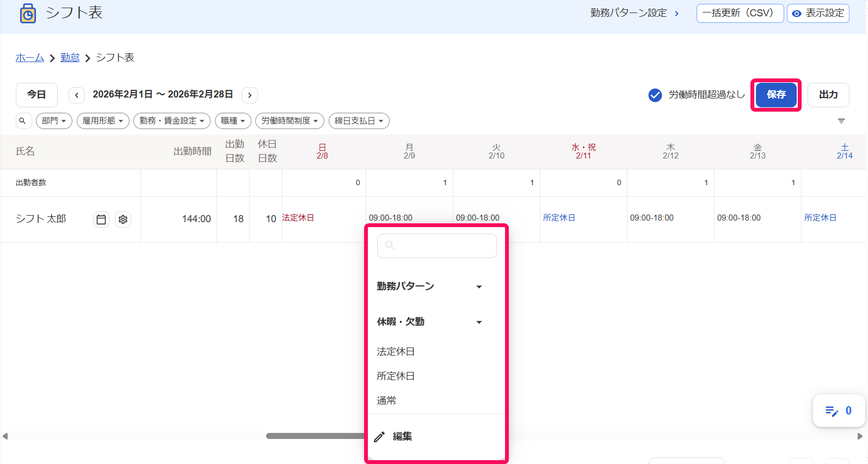
Task: Open gear settings for シフト 太郎
Action: (x=123, y=219)
